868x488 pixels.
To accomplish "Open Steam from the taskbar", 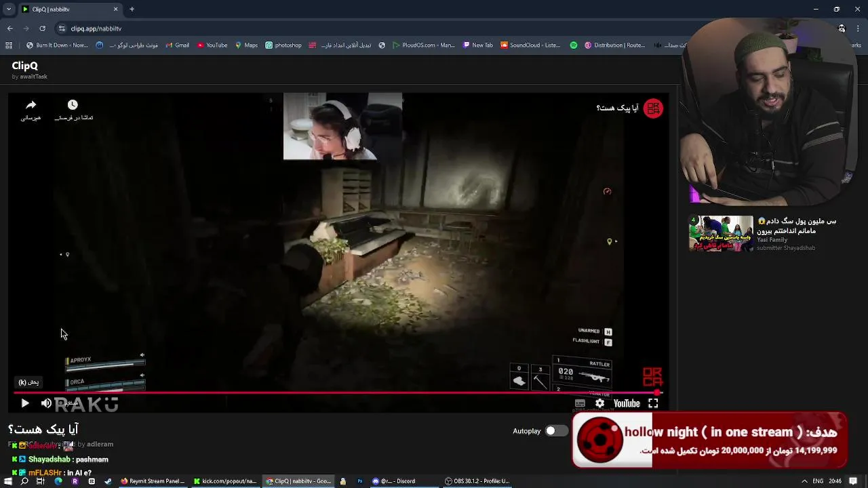I will (x=108, y=481).
